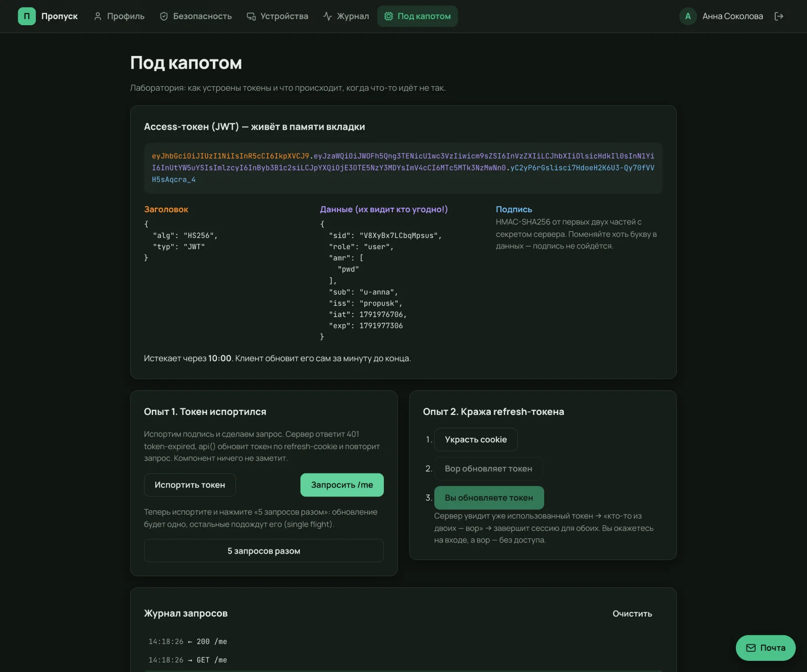Viewport: 807px width, 672px height.
Task: Switch to the Журнал page
Action: [346, 16]
